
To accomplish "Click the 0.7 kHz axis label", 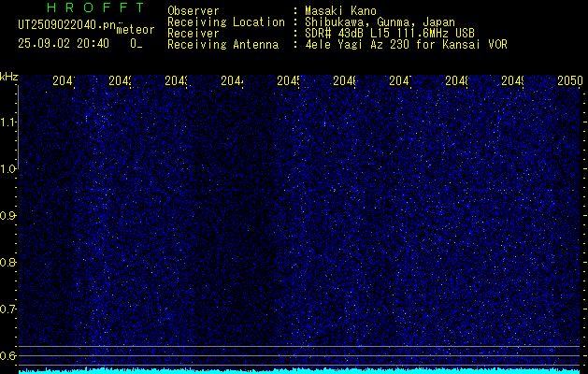I will tap(7, 309).
